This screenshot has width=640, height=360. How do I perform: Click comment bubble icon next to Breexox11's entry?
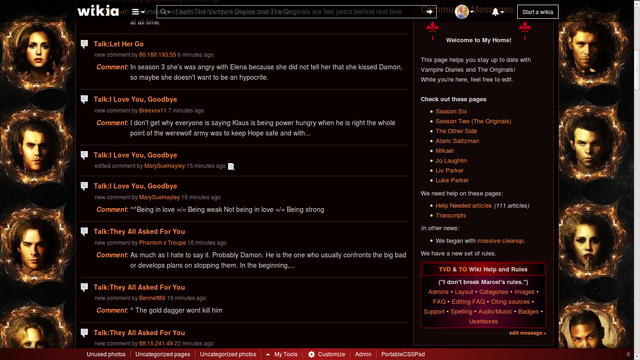[84, 99]
